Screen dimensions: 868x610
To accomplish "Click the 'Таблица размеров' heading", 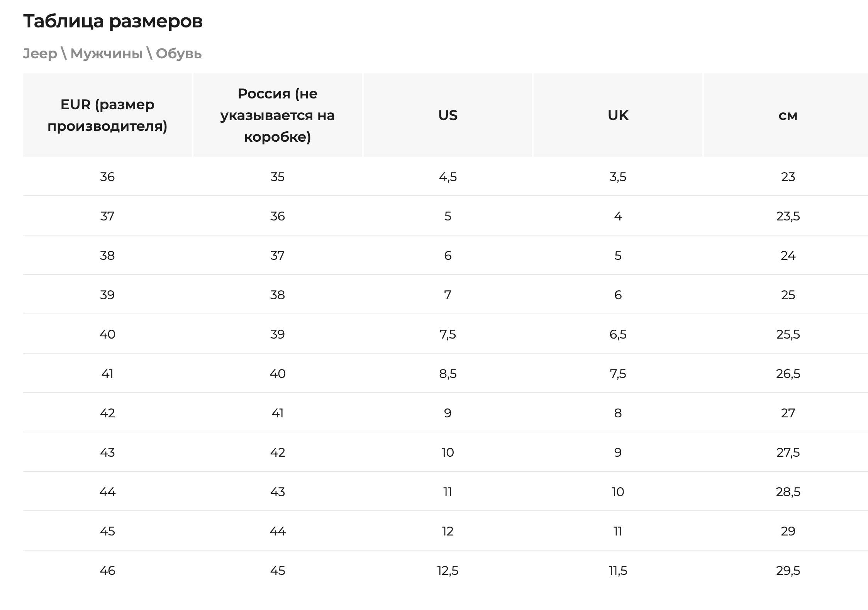I will click(x=113, y=21).
